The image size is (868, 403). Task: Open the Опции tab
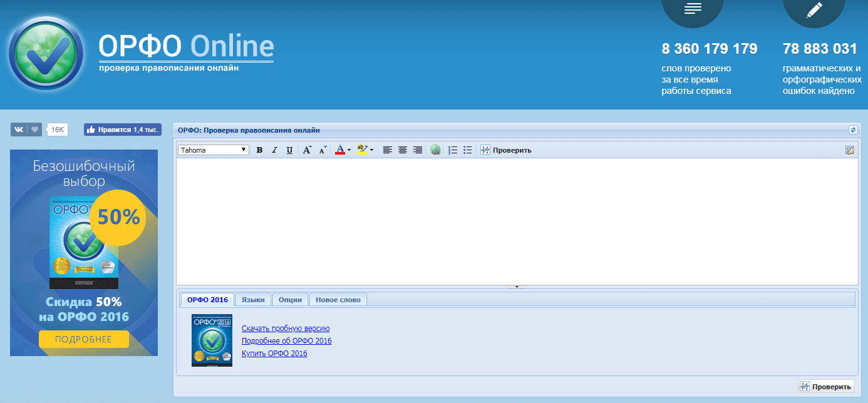coord(290,300)
